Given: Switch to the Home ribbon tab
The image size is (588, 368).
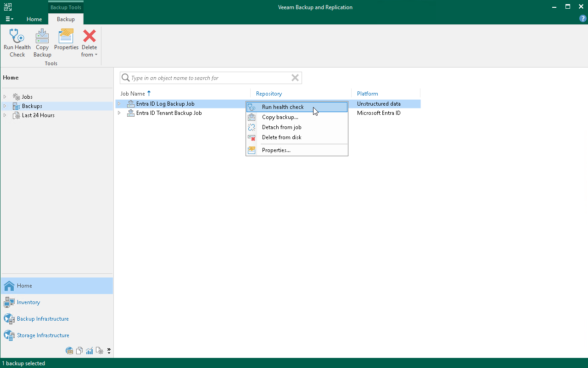Looking at the screenshot, I should [x=34, y=19].
